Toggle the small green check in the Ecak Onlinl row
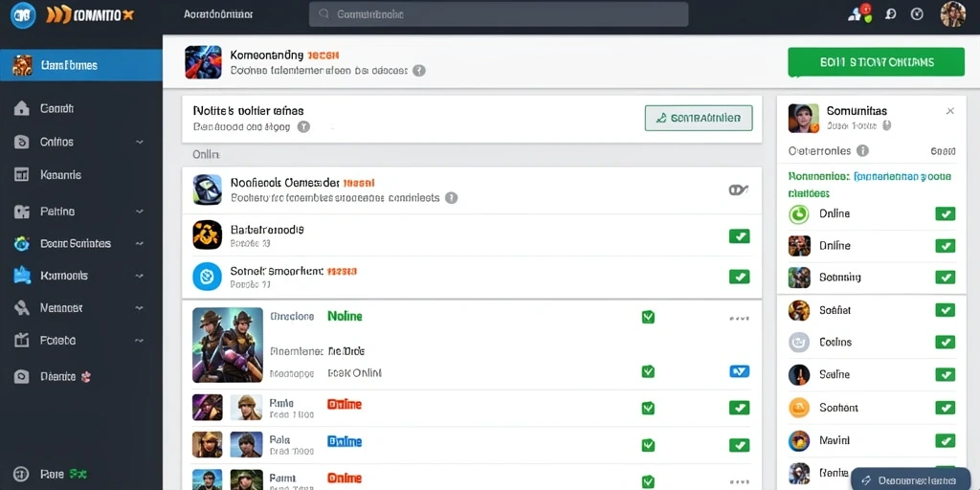 [648, 372]
